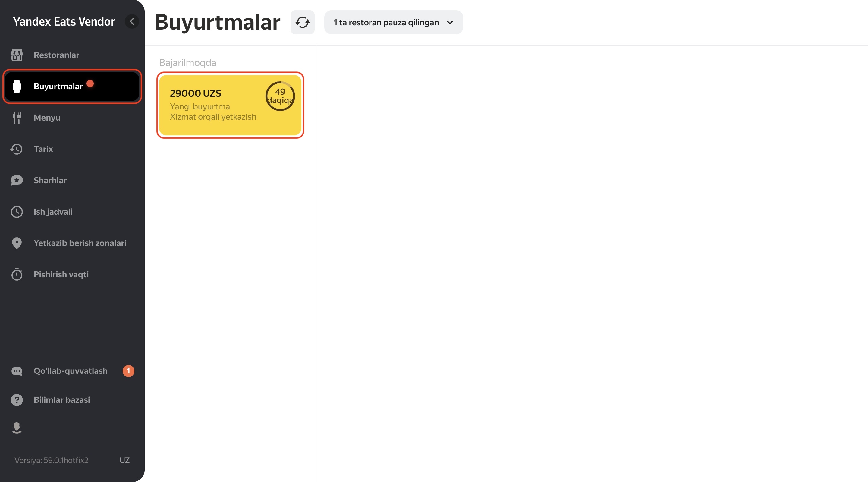Click the Pishirish vaqti stopwatch icon
The image size is (868, 482).
(17, 274)
